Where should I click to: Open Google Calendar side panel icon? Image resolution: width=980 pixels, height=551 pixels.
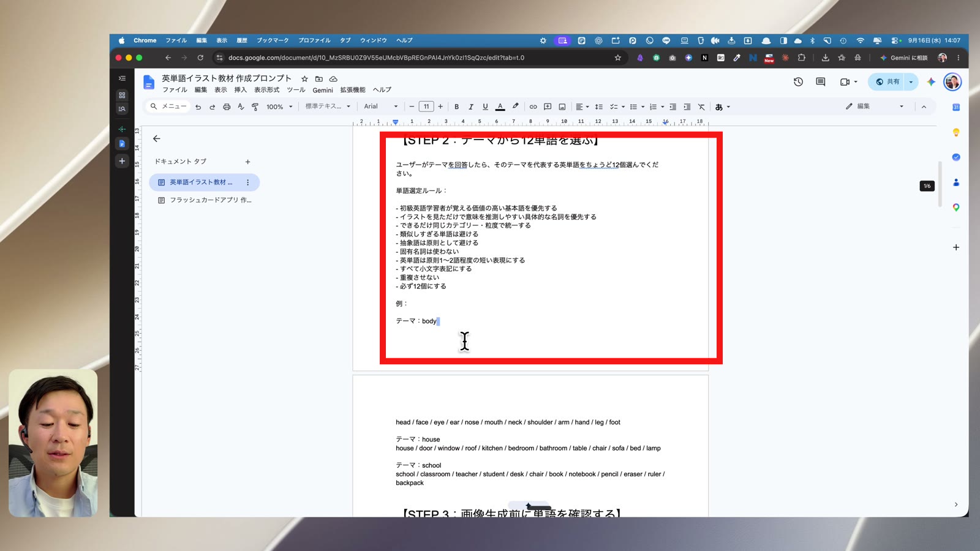956,107
